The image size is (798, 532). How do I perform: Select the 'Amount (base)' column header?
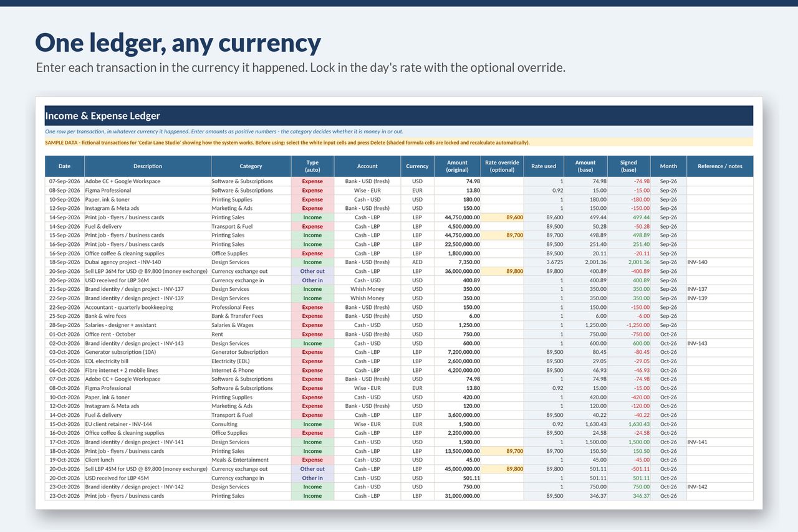coord(585,166)
